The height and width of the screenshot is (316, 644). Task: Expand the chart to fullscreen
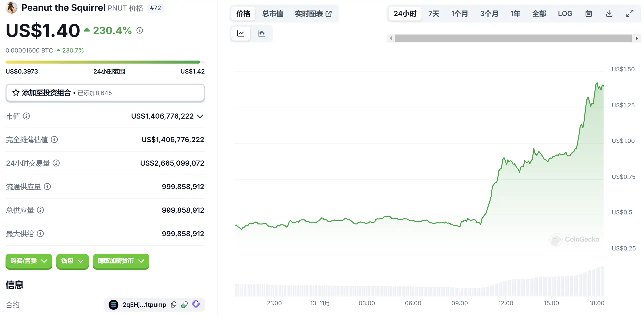pos(629,14)
